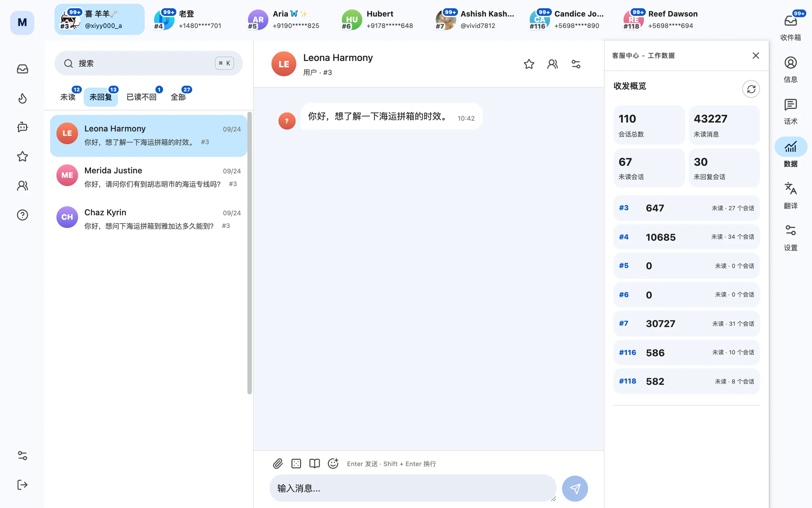Open the emoji picker icon

(333, 463)
